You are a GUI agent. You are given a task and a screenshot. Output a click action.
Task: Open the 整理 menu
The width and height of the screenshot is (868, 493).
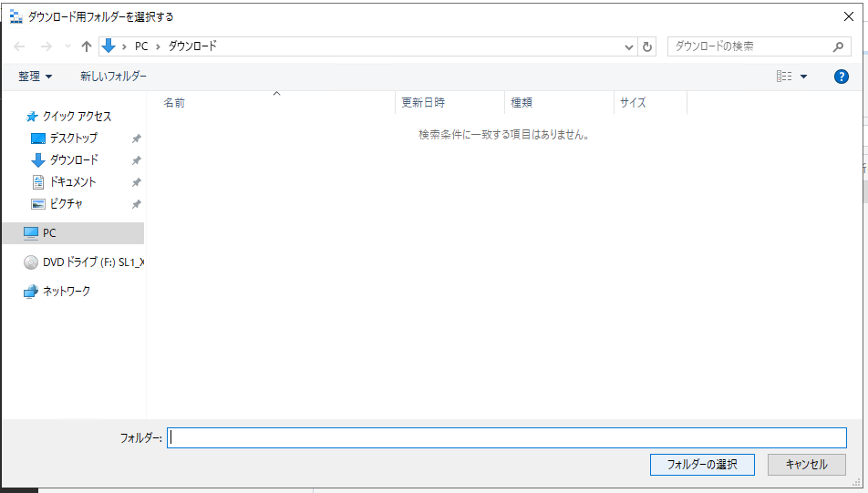pyautogui.click(x=35, y=77)
